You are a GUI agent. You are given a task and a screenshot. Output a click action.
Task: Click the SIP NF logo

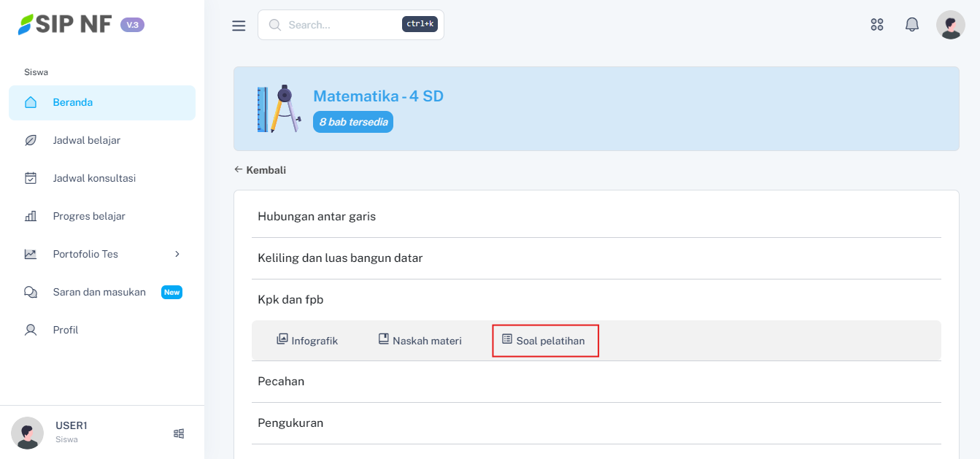[x=66, y=24]
